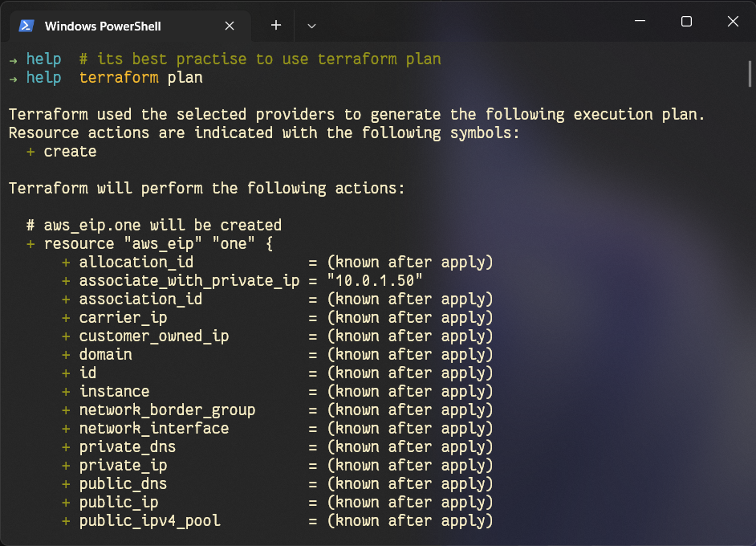
Task: Open a new tab with plus button
Action: click(276, 25)
